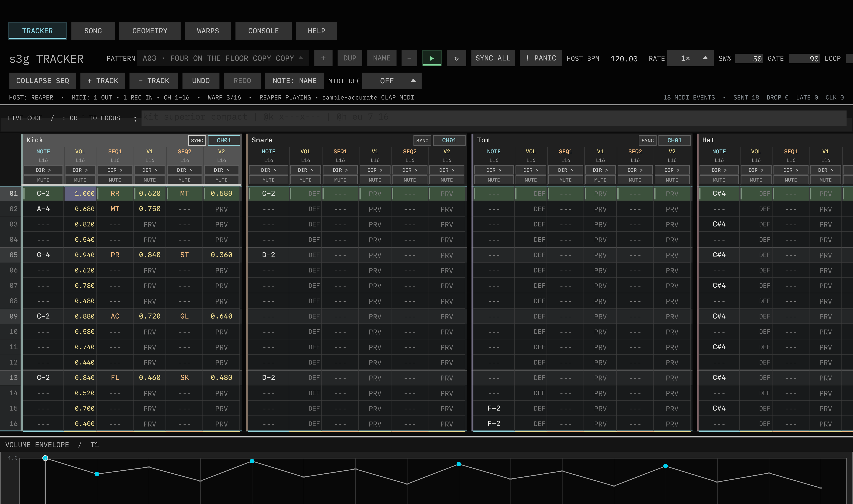Switch to the GEOMETRY tab

click(150, 31)
